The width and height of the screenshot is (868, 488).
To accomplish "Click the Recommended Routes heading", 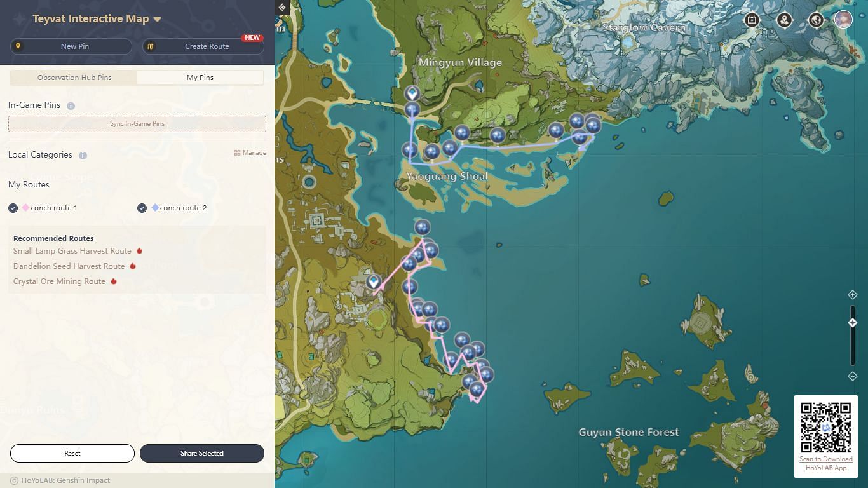I will click(x=53, y=238).
